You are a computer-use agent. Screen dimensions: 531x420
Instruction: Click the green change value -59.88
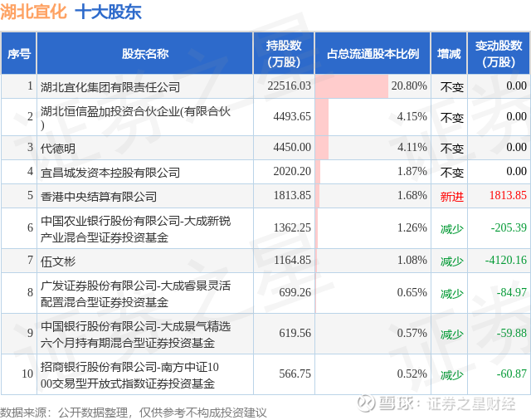[511, 333]
